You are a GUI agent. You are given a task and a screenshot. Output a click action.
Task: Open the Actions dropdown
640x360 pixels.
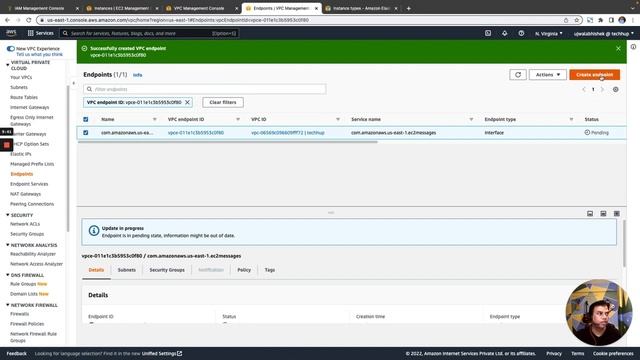548,75
